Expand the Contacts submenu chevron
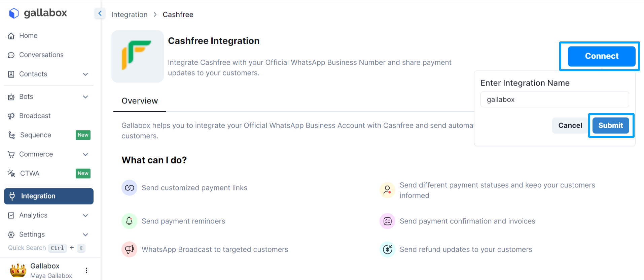This screenshot has height=280, width=644. (85, 74)
